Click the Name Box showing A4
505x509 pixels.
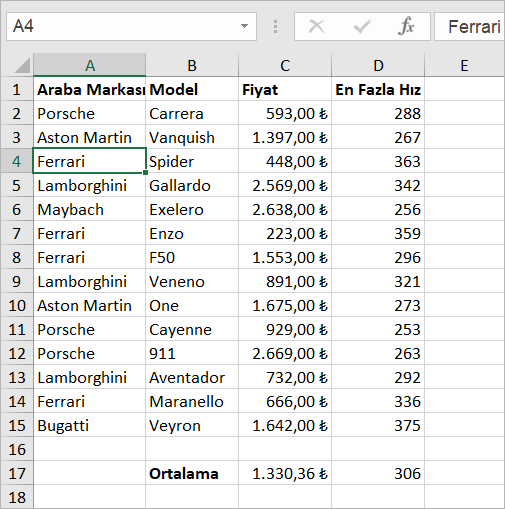pos(131,26)
